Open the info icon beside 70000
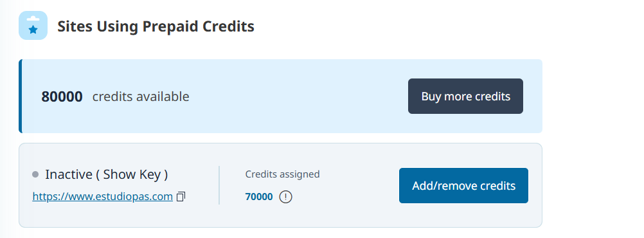This screenshot has width=644, height=238. click(x=285, y=197)
